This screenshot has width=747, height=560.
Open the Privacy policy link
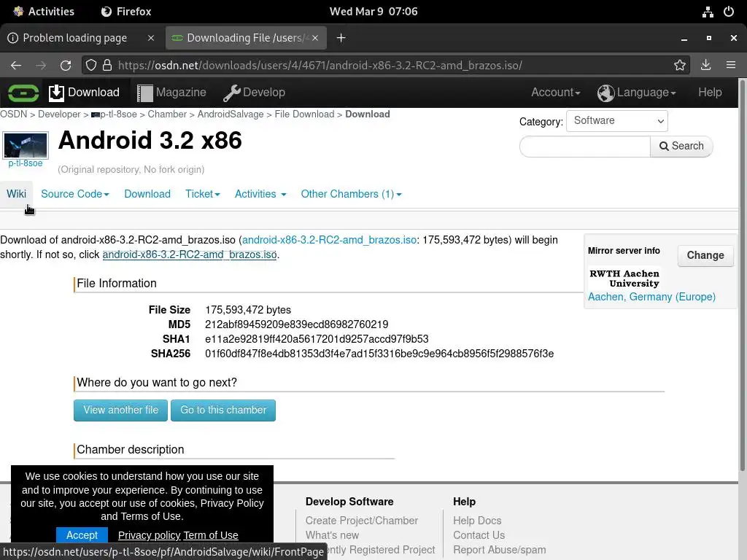coord(149,535)
